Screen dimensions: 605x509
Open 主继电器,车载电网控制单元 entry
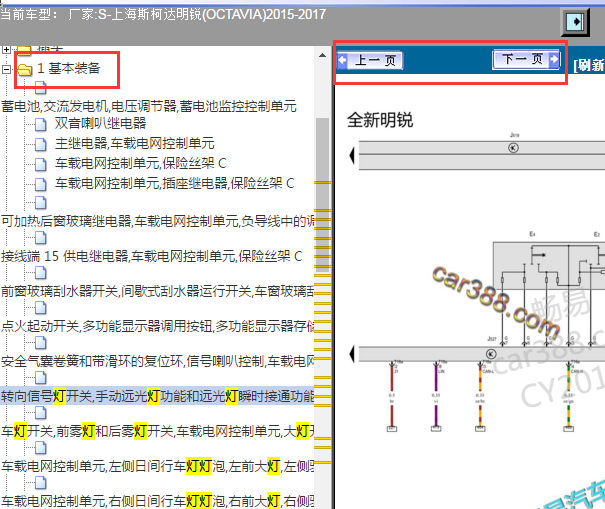[x=134, y=143]
